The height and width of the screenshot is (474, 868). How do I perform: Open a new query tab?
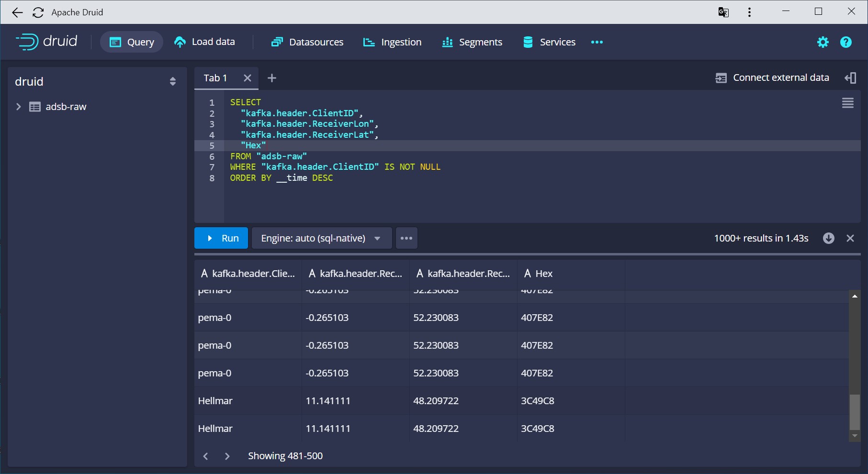click(x=271, y=77)
